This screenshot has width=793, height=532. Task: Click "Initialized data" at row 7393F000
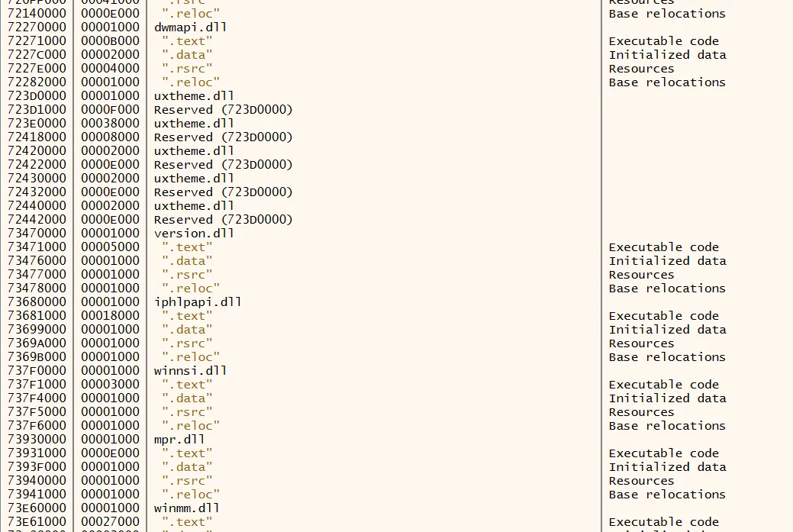pos(668,467)
